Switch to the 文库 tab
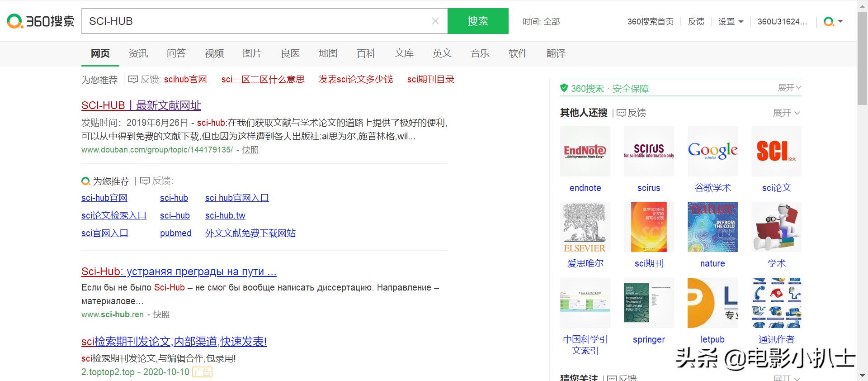The width and height of the screenshot is (868, 381). tap(404, 53)
